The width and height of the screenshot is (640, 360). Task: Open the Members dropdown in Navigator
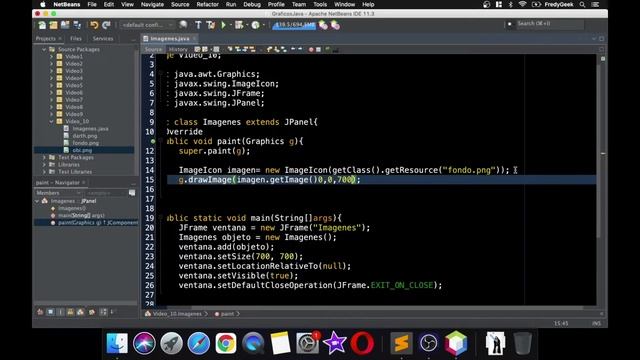tap(58, 193)
